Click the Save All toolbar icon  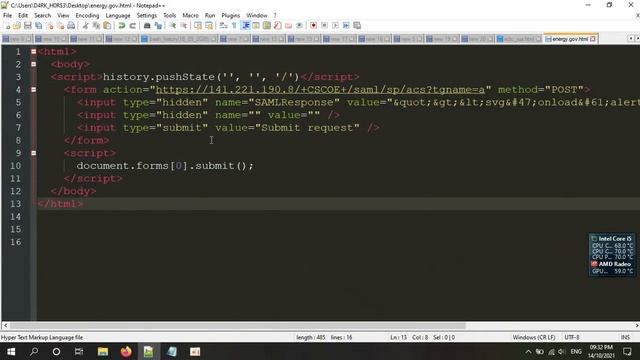point(39,26)
